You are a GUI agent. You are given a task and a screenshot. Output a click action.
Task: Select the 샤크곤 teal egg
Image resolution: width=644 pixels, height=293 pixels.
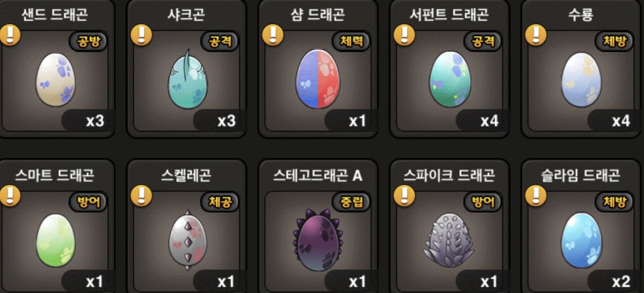[x=187, y=79]
